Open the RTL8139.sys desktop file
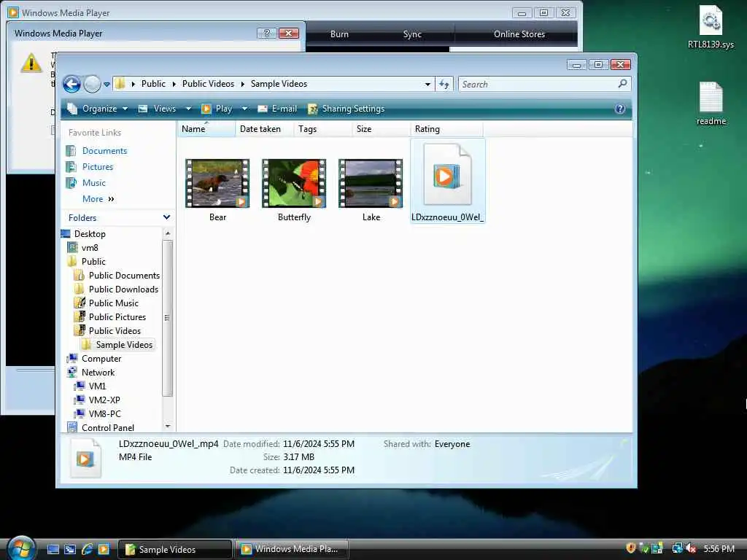Screen dimensions: 747x560 (x=711, y=28)
